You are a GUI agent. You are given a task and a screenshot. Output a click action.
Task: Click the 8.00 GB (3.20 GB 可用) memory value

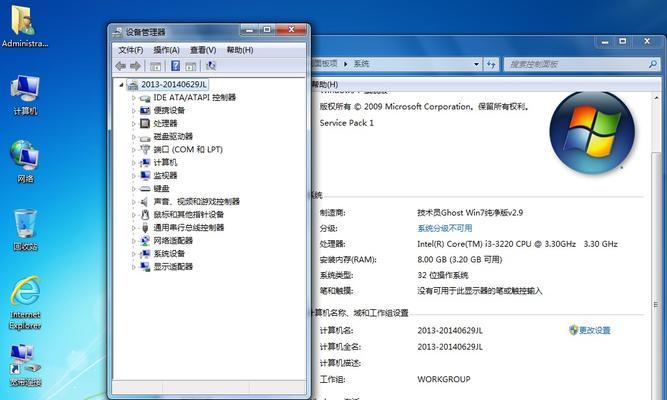(x=460, y=260)
